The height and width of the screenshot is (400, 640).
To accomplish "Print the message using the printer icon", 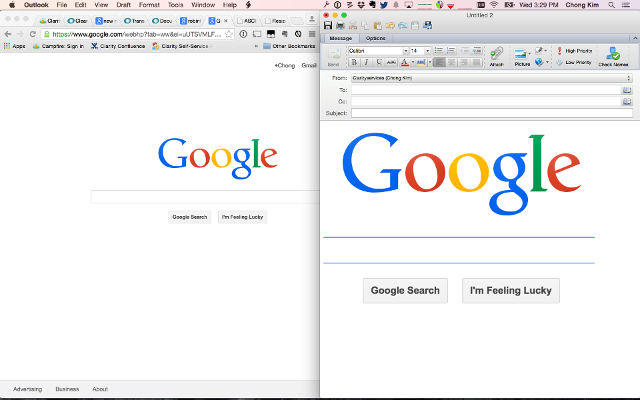I will click(340, 25).
